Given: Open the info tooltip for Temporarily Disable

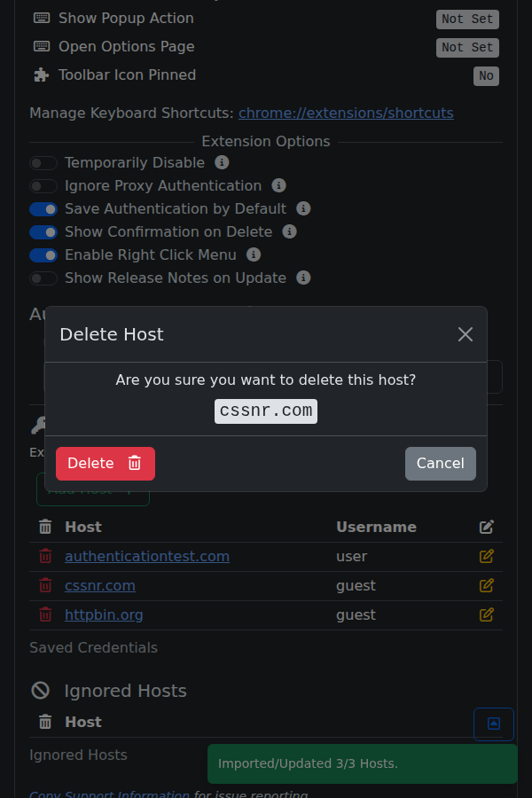Looking at the screenshot, I should (222, 163).
